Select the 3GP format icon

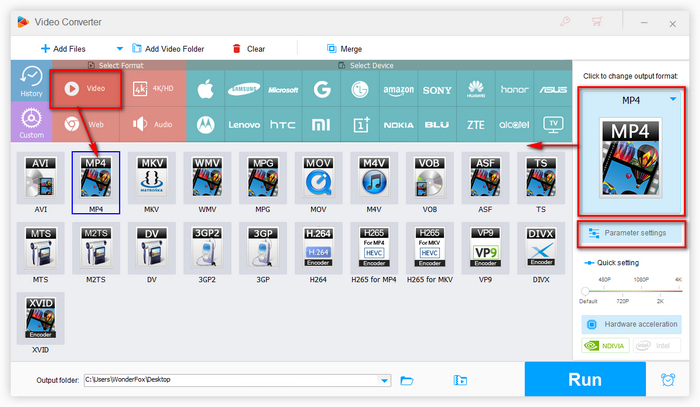pos(262,248)
